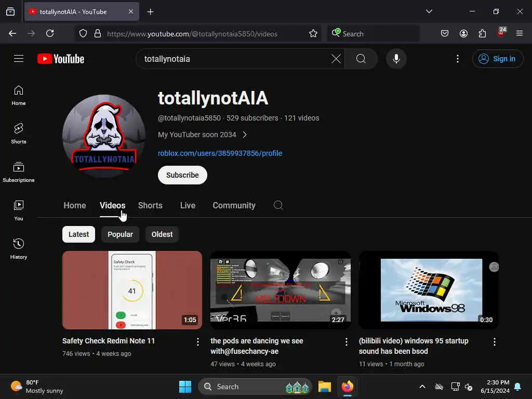The height and width of the screenshot is (399, 532).
Task: Subscribe to totallynotAIA
Action: [182, 175]
